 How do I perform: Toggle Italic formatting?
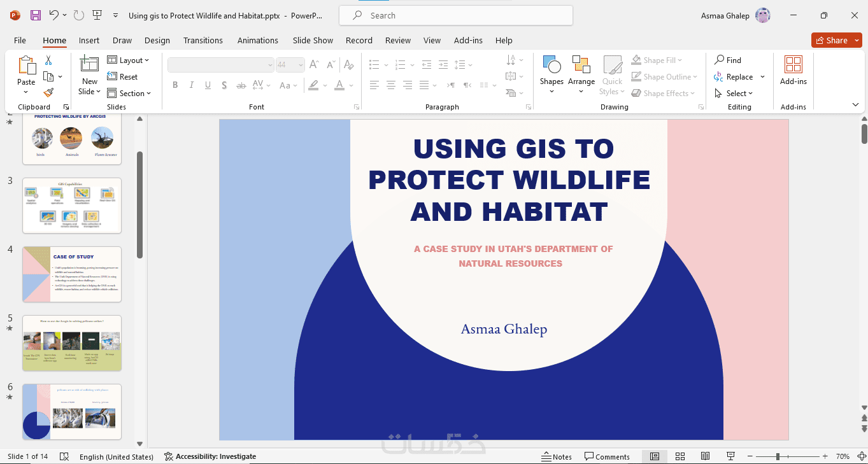click(192, 85)
